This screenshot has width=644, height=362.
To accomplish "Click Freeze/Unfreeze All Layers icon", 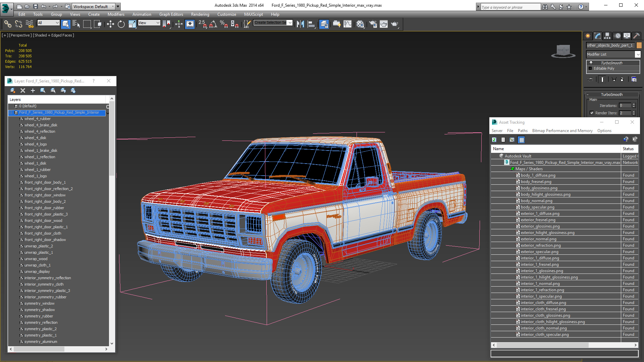I will 73,90.
